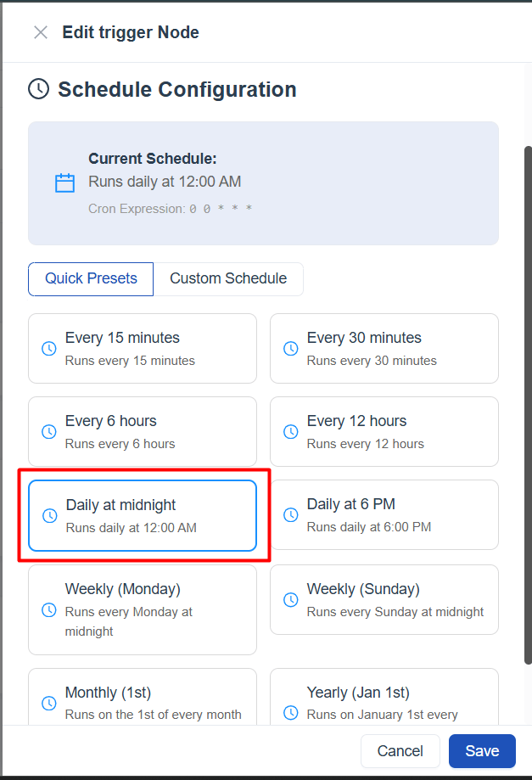This screenshot has height=780, width=532.
Task: Save the schedule configuration
Action: point(481,751)
